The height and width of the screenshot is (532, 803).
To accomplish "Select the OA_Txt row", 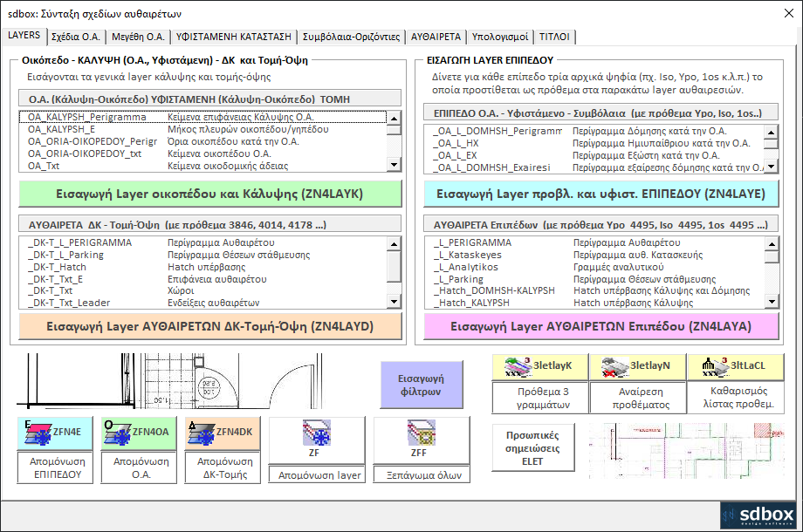I will 202,167.
